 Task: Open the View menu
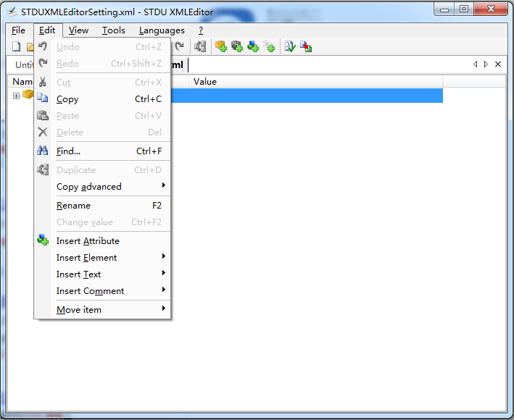point(78,30)
